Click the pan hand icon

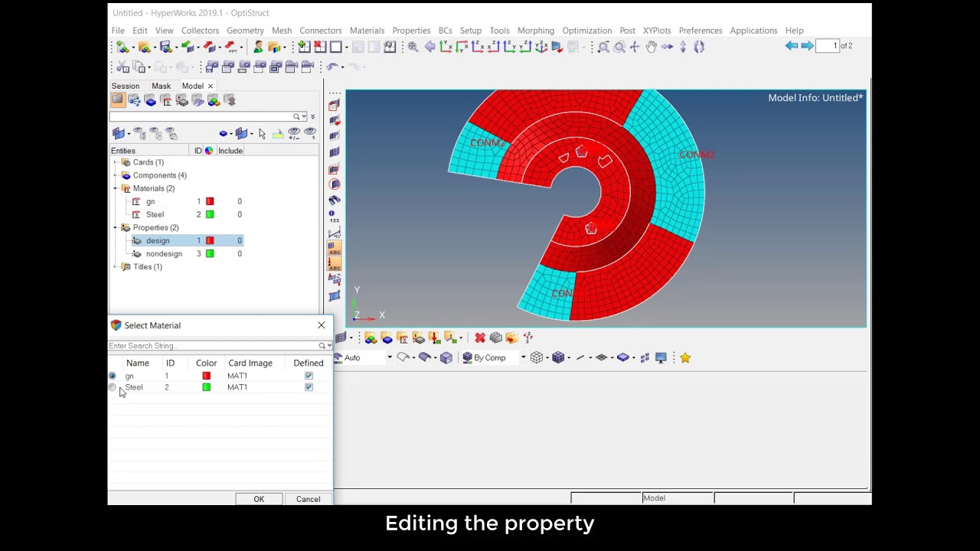651,47
